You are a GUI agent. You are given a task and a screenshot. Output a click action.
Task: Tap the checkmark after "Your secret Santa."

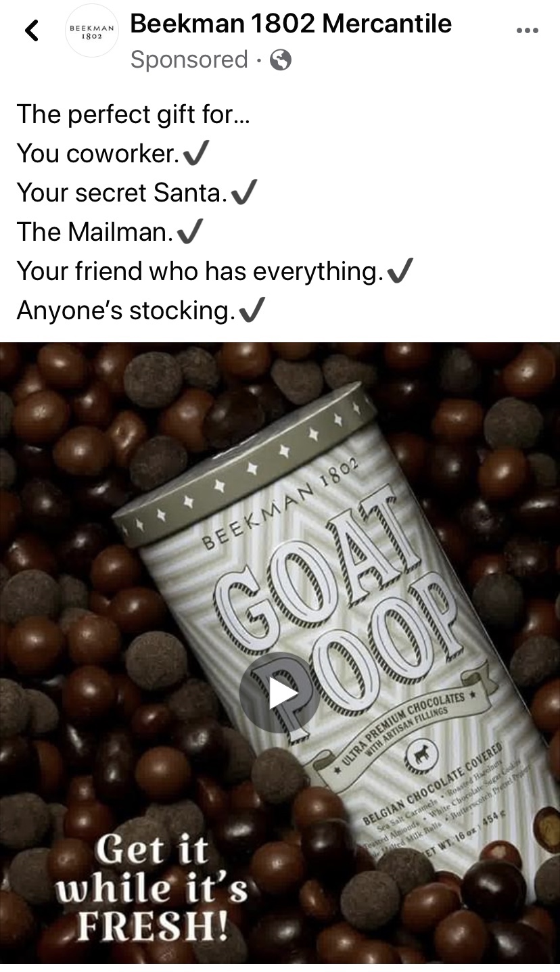pos(243,193)
